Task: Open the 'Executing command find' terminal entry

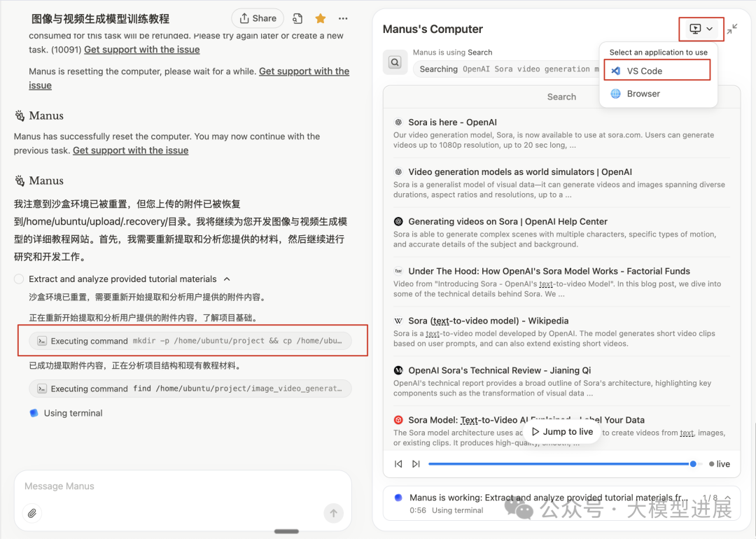Action: click(x=190, y=388)
